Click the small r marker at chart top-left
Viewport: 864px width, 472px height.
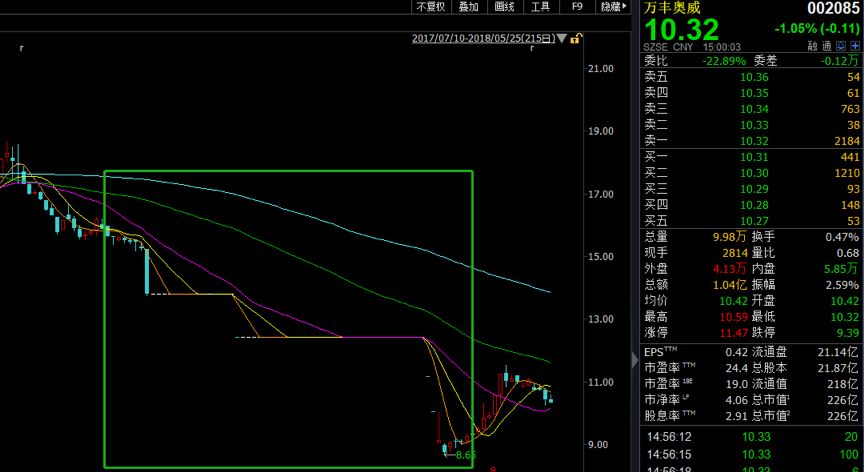pos(21,48)
